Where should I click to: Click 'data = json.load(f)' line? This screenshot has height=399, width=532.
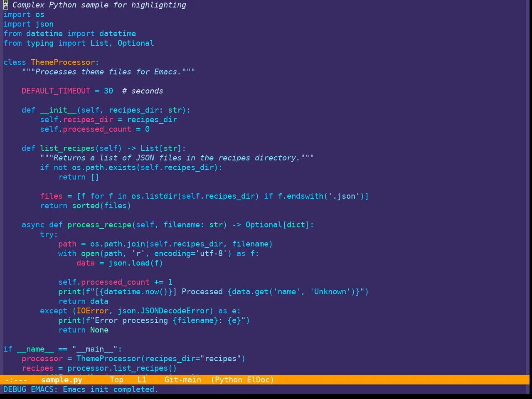point(120,263)
